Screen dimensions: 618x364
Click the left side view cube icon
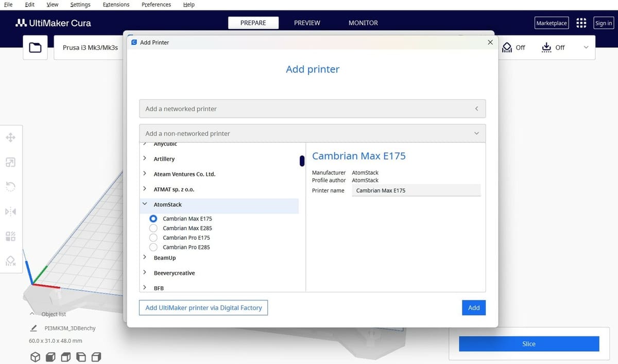coord(81,357)
